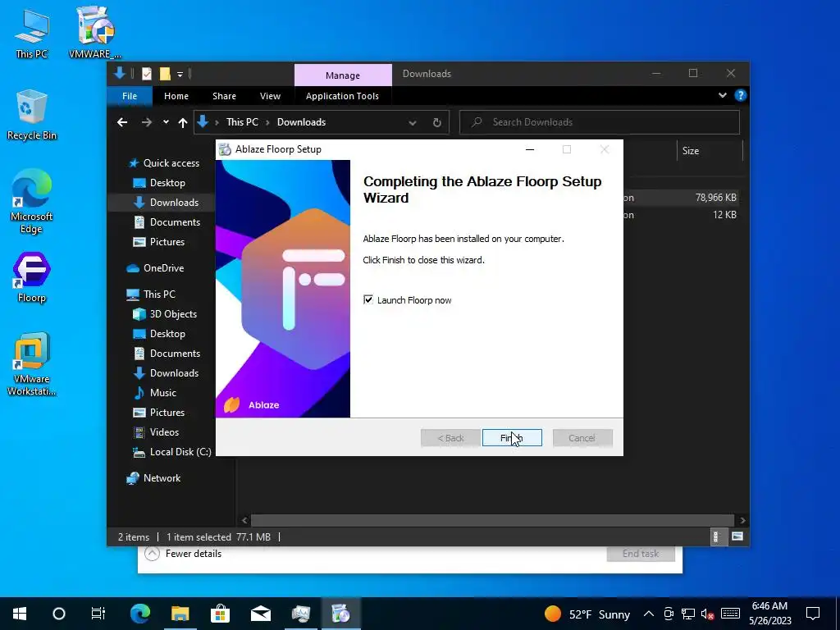Click New folder quick access toolbar icon

[165, 73]
